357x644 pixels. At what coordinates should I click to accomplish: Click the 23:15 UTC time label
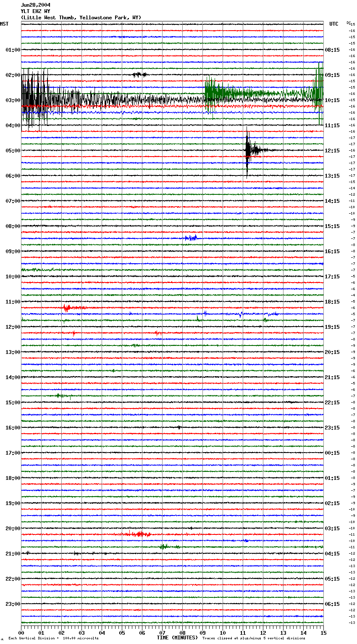pos(332,428)
